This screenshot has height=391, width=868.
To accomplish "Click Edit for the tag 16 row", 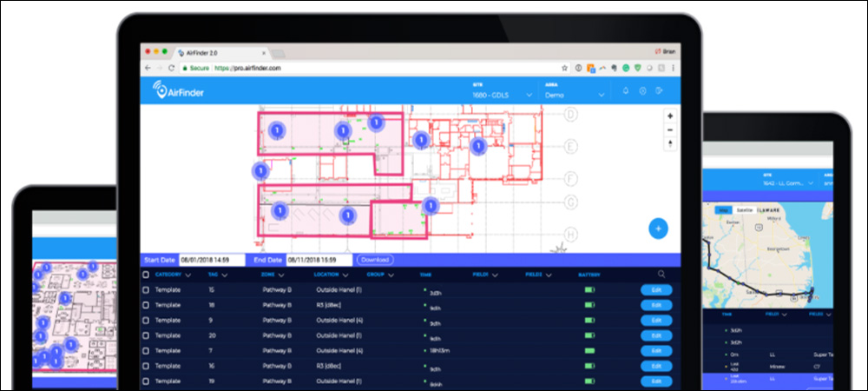I will point(656,366).
